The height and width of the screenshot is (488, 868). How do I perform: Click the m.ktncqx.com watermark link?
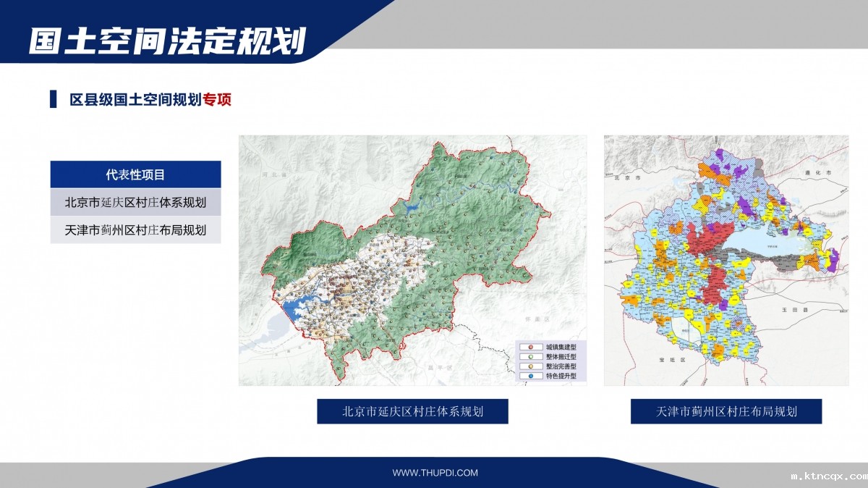[x=828, y=476]
